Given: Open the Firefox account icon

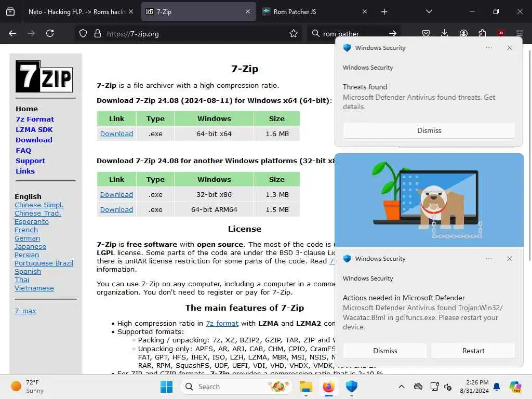Looking at the screenshot, I should coord(463,33).
